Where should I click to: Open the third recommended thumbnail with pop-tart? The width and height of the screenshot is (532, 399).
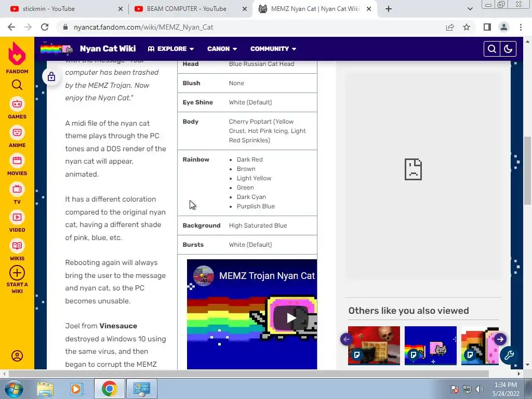point(480,345)
